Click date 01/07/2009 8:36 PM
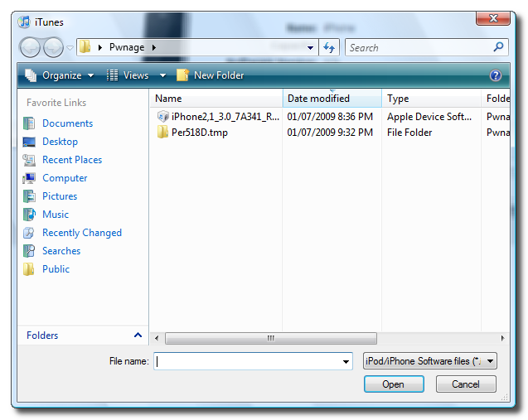Screen dimensions: 528x420 tap(330, 117)
